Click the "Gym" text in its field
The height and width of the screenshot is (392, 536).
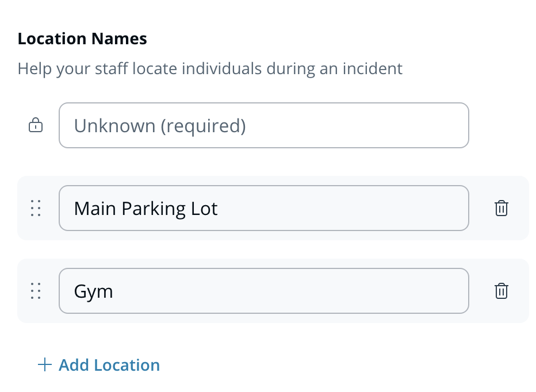(x=93, y=291)
